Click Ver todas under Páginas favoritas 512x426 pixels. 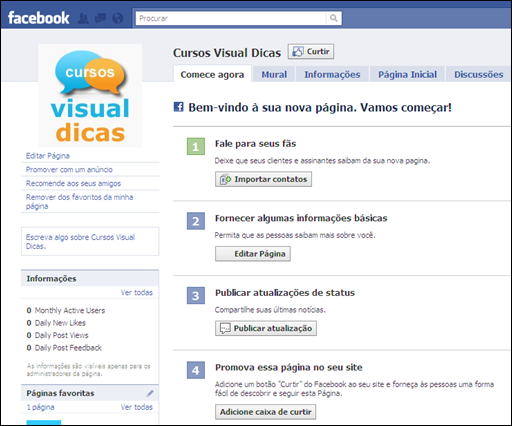coord(136,407)
